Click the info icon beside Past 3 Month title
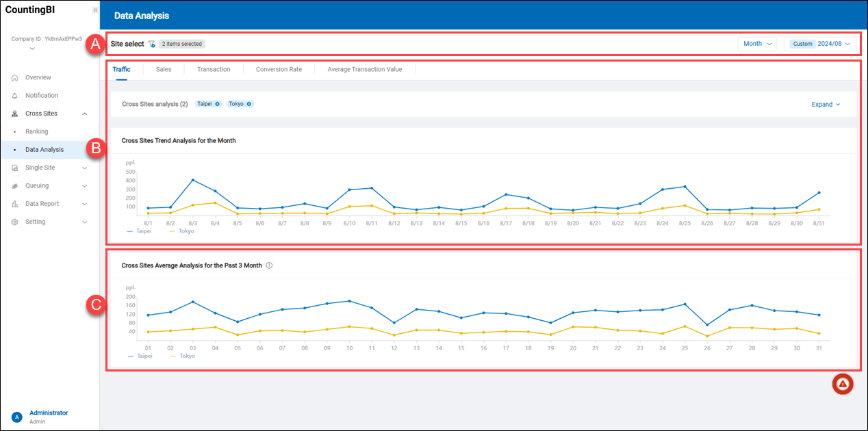Viewport: 868px width, 431px height. pos(269,265)
